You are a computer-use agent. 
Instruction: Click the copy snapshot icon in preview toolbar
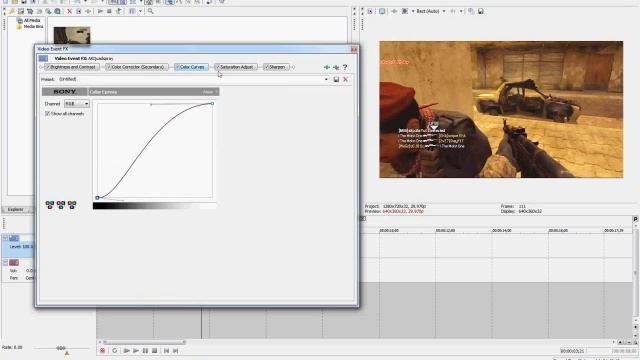pos(471,11)
